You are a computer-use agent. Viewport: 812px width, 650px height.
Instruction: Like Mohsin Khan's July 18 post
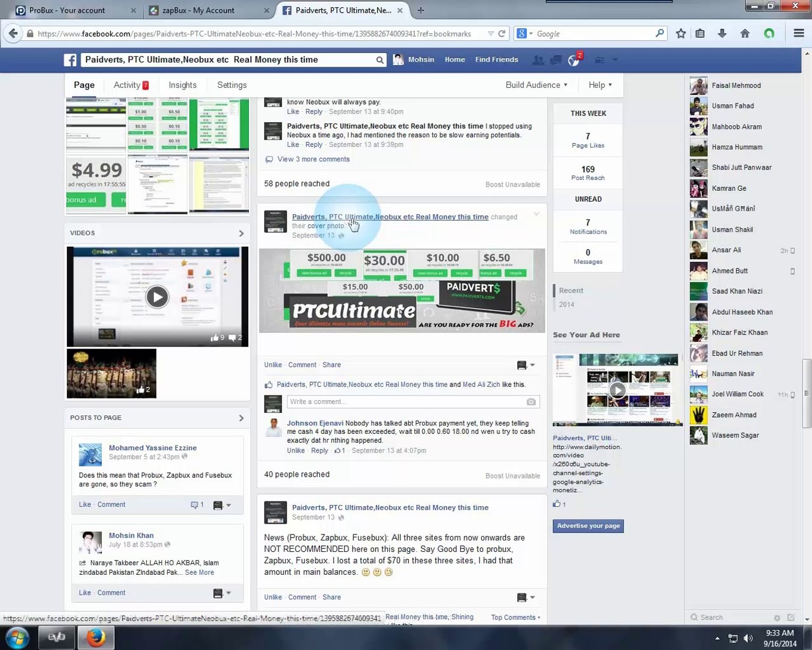pyautogui.click(x=85, y=593)
